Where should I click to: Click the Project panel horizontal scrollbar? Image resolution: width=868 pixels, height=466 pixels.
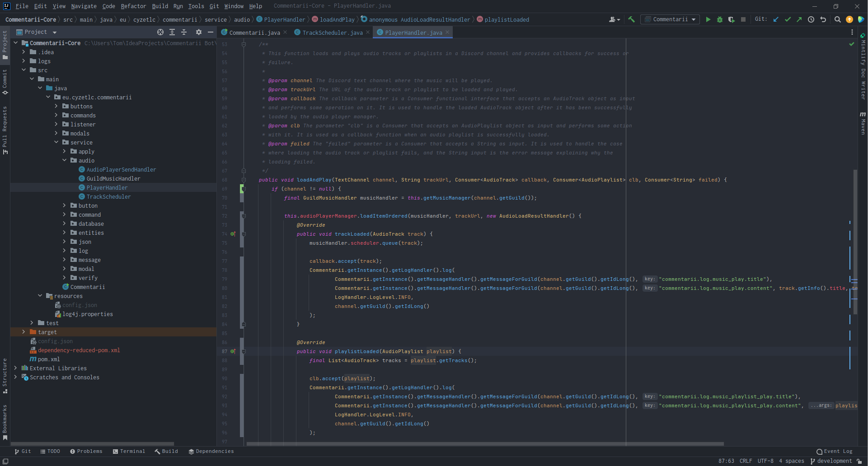93,444
